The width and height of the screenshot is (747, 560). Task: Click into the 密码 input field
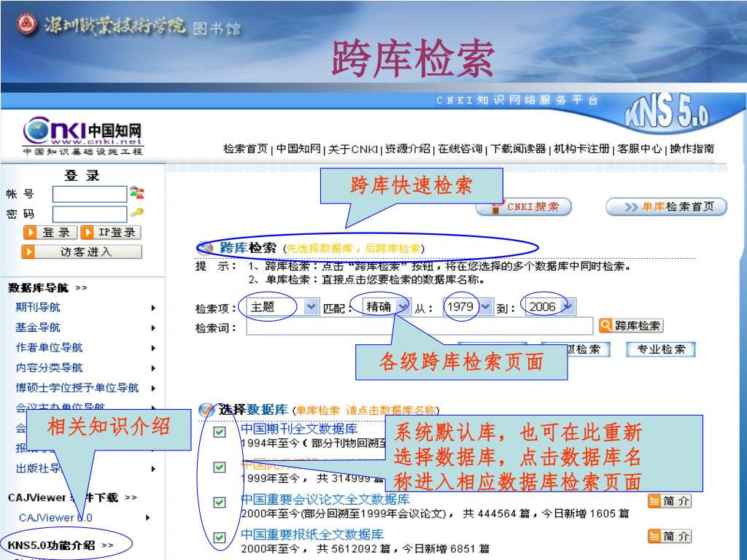pyautogui.click(x=90, y=214)
